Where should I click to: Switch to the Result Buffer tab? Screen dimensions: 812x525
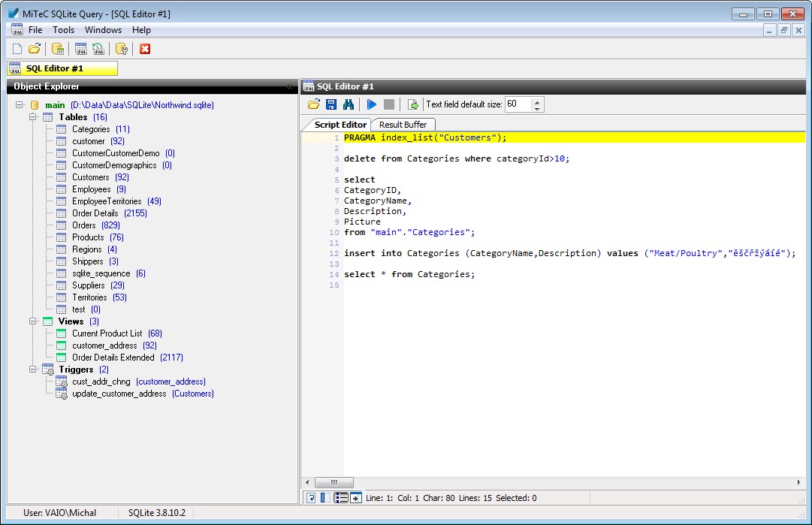tap(403, 125)
